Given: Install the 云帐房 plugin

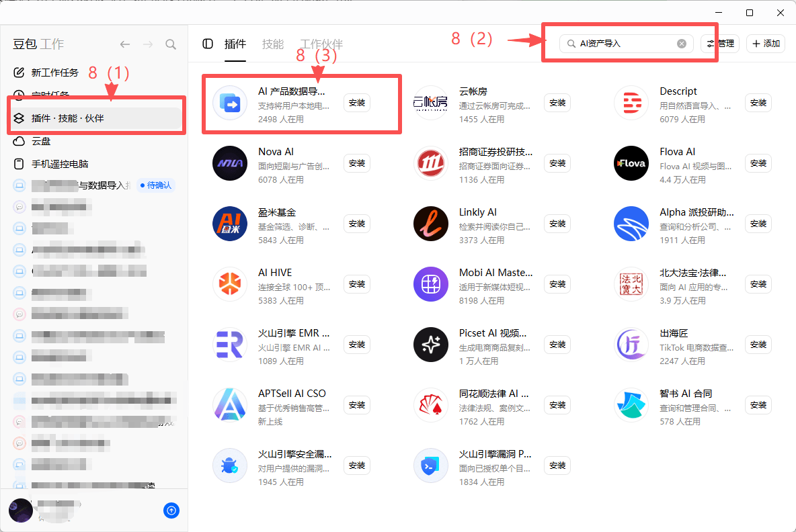Looking at the screenshot, I should (x=557, y=103).
